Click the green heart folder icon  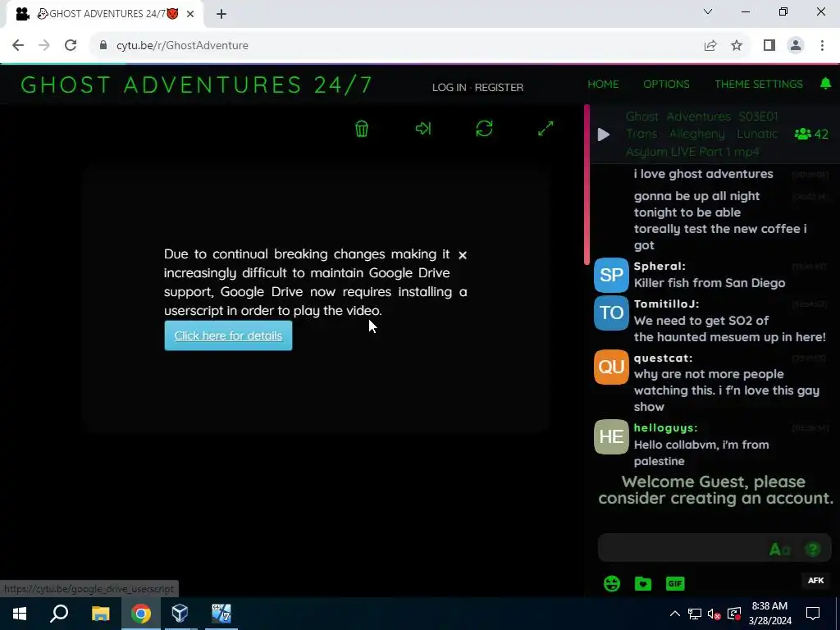[x=643, y=583]
